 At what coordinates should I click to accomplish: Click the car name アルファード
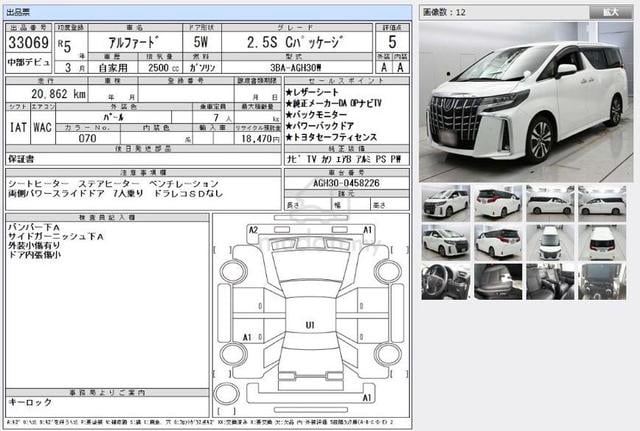click(133, 42)
